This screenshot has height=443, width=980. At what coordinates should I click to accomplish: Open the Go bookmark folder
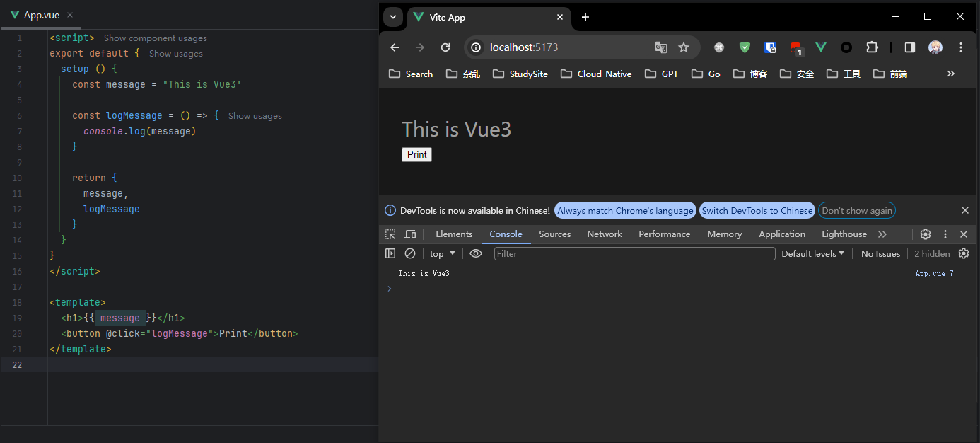[x=706, y=74]
